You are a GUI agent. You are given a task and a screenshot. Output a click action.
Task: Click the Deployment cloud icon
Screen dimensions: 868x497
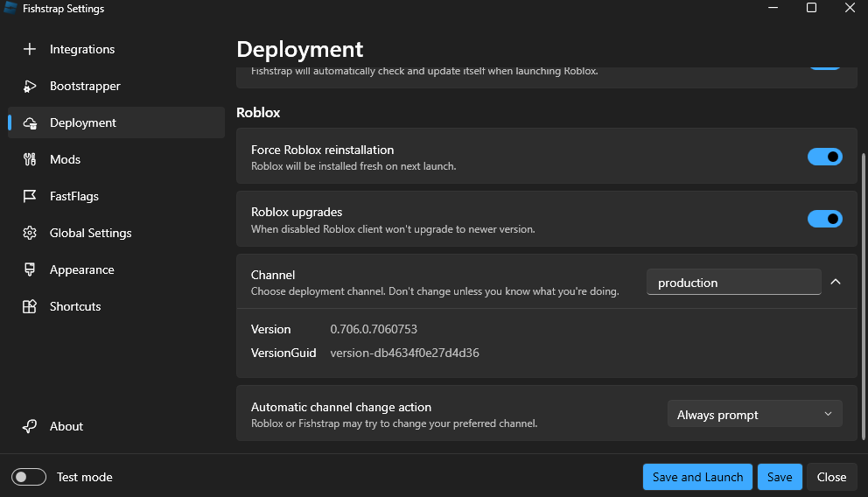point(30,123)
